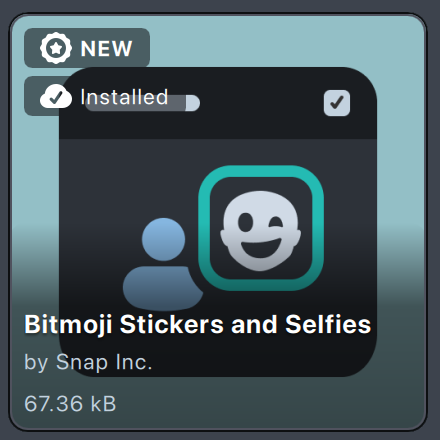Click the smiling mouth of winking face
Screen dimensions: 440x440
pos(260,248)
